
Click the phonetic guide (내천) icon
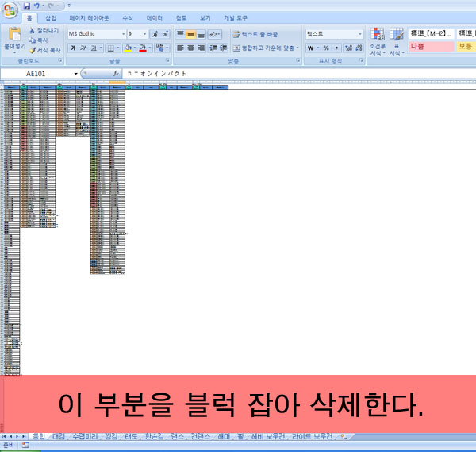click(159, 48)
